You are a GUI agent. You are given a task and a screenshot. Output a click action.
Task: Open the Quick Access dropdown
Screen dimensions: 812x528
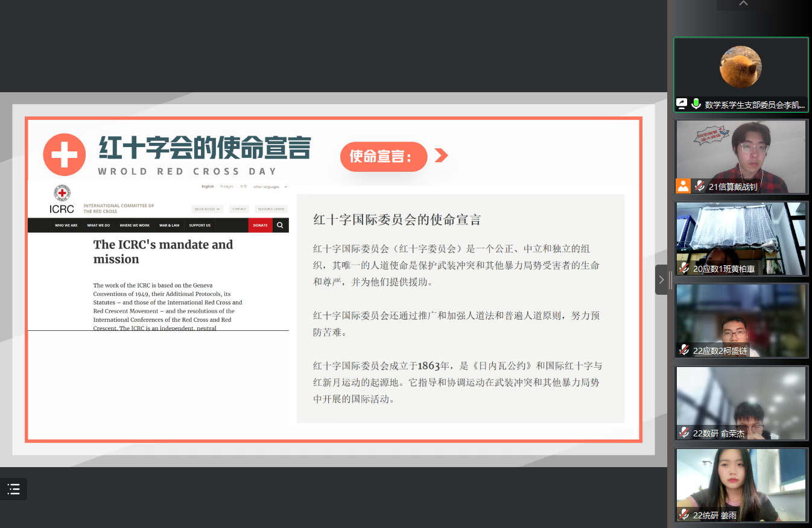207,209
